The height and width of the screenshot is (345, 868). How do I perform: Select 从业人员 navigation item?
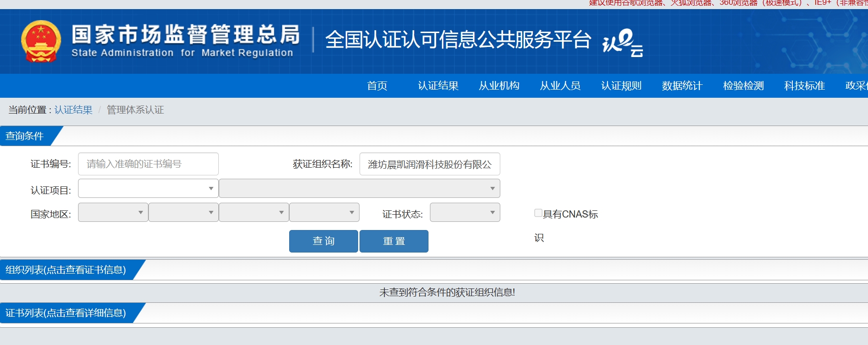pyautogui.click(x=560, y=86)
